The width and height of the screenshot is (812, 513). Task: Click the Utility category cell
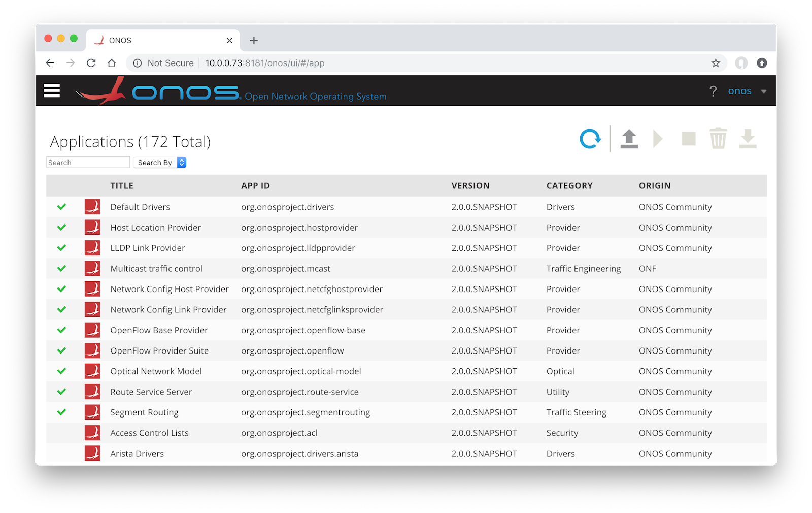pyautogui.click(x=558, y=392)
